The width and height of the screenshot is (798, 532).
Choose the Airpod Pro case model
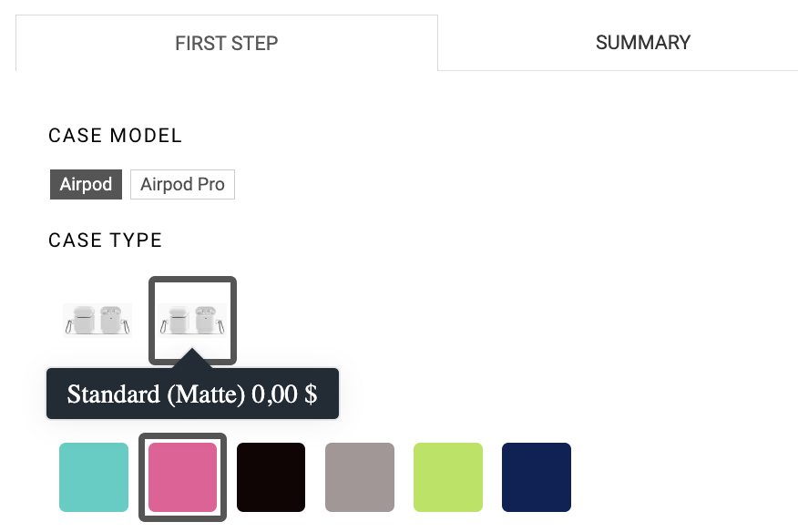(x=182, y=184)
